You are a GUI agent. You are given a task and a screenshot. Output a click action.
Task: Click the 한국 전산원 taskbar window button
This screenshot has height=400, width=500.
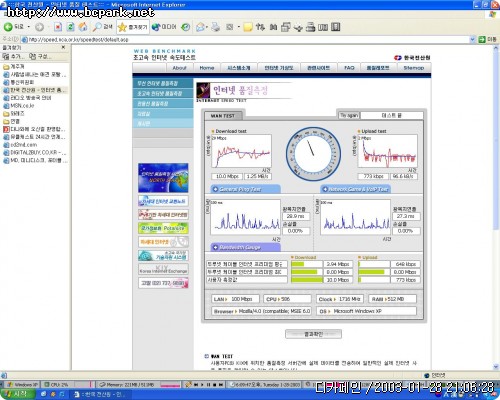click(x=100, y=394)
